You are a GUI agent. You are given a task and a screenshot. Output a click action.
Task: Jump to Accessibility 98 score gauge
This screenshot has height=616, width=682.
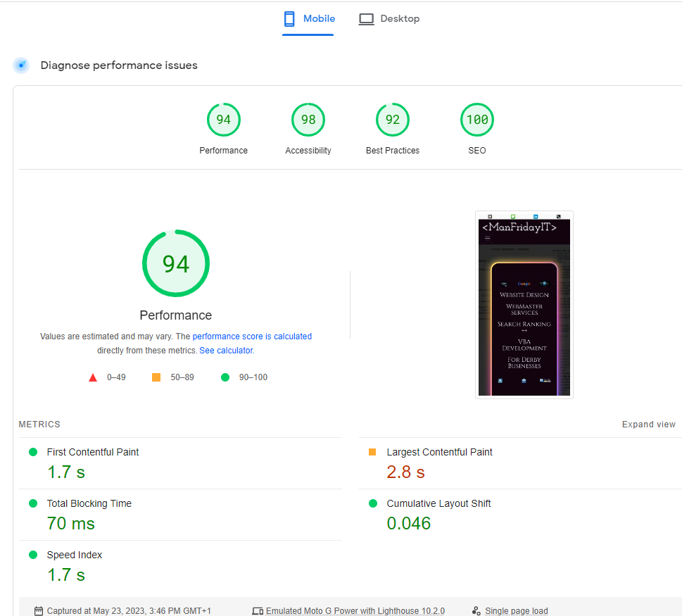coord(308,120)
